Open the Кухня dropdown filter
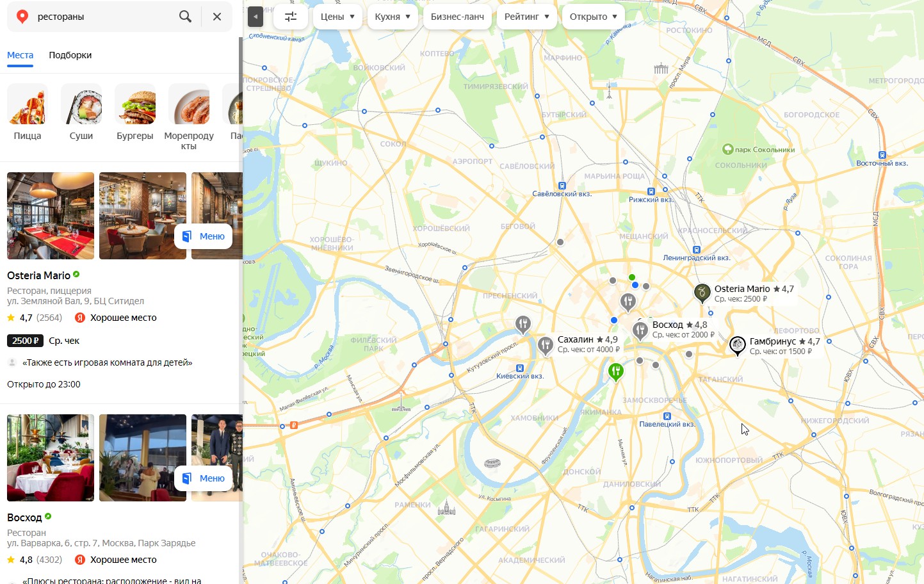 pos(392,17)
